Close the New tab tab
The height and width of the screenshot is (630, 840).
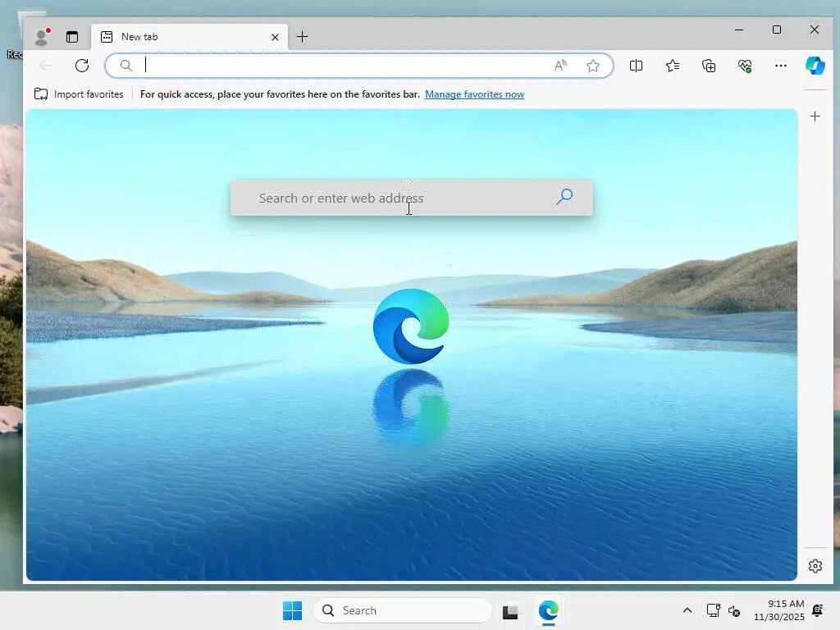tap(275, 37)
